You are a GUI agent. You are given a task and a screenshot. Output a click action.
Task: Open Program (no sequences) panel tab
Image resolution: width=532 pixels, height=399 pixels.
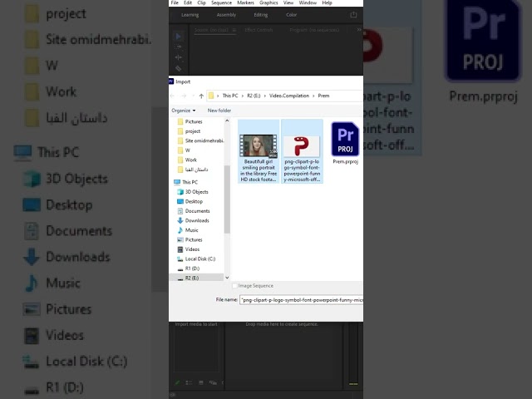click(x=314, y=30)
